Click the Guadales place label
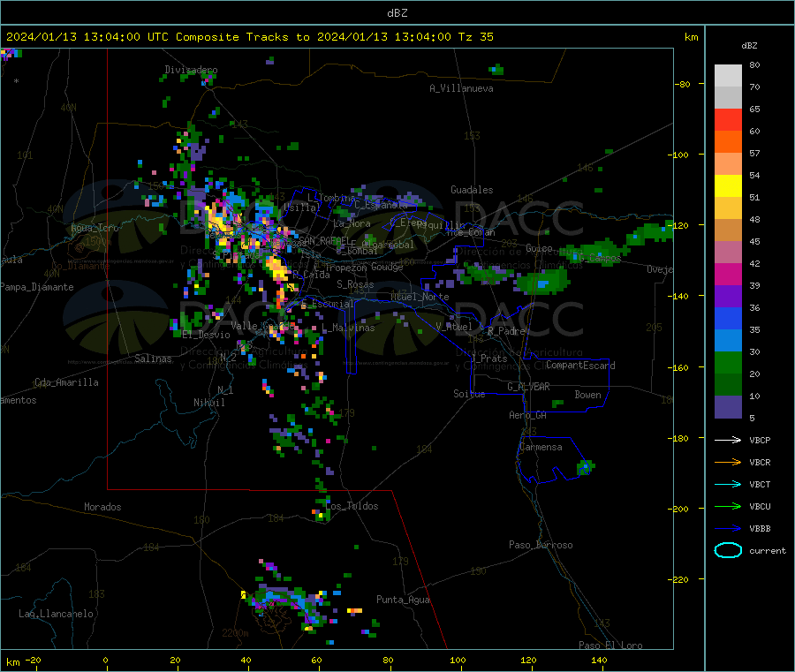This screenshot has width=795, height=672. pyautogui.click(x=472, y=190)
